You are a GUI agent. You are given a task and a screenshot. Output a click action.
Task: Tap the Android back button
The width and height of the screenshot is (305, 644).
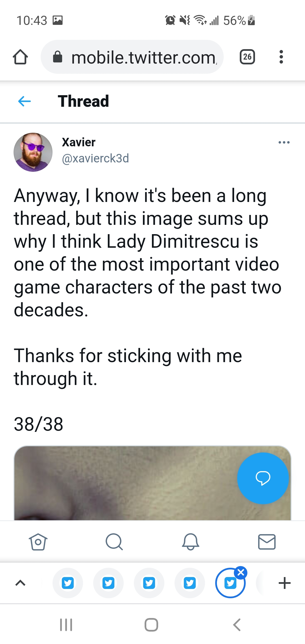click(x=237, y=625)
